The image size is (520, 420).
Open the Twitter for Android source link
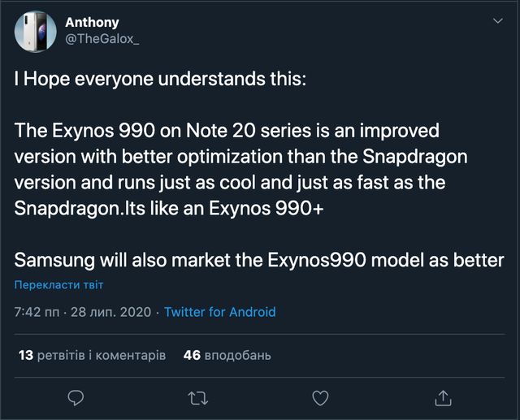[x=219, y=312]
